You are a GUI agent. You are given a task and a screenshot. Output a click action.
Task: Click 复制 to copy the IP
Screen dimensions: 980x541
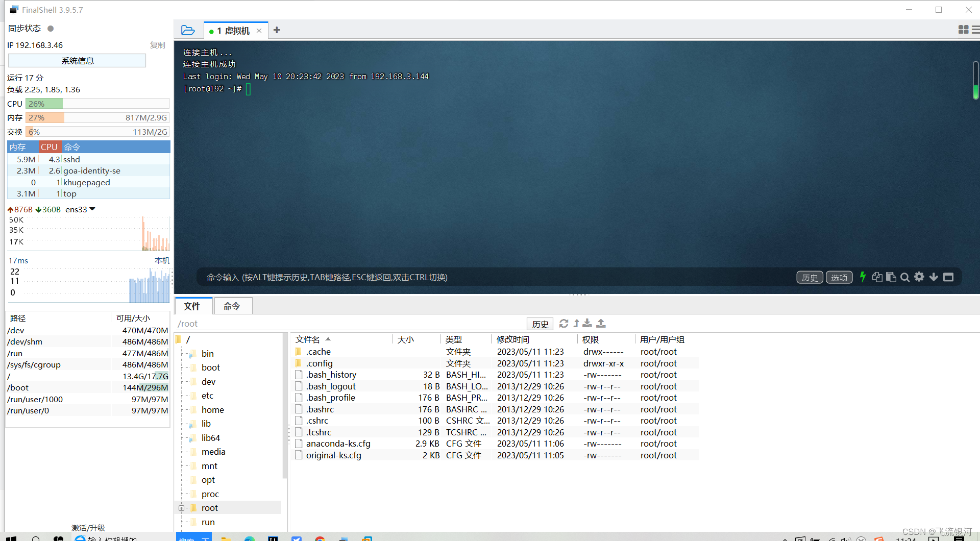click(157, 45)
